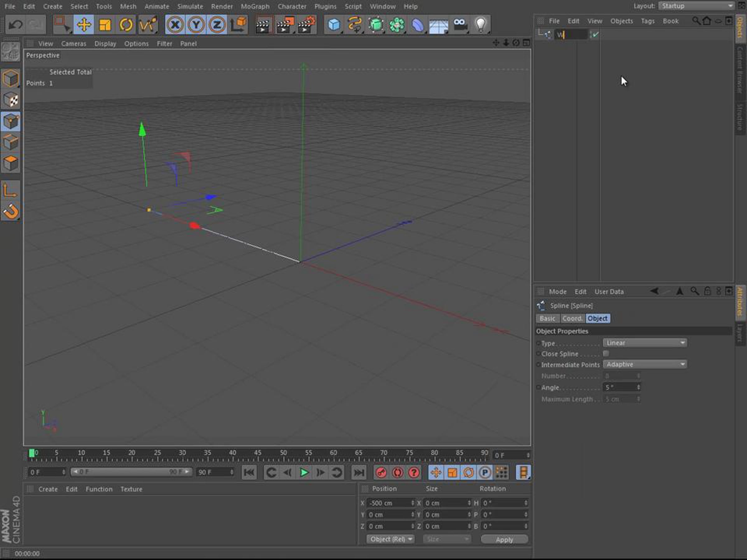Toggle the Snap magnet icon
This screenshot has height=560, width=747.
pyautogui.click(x=11, y=212)
